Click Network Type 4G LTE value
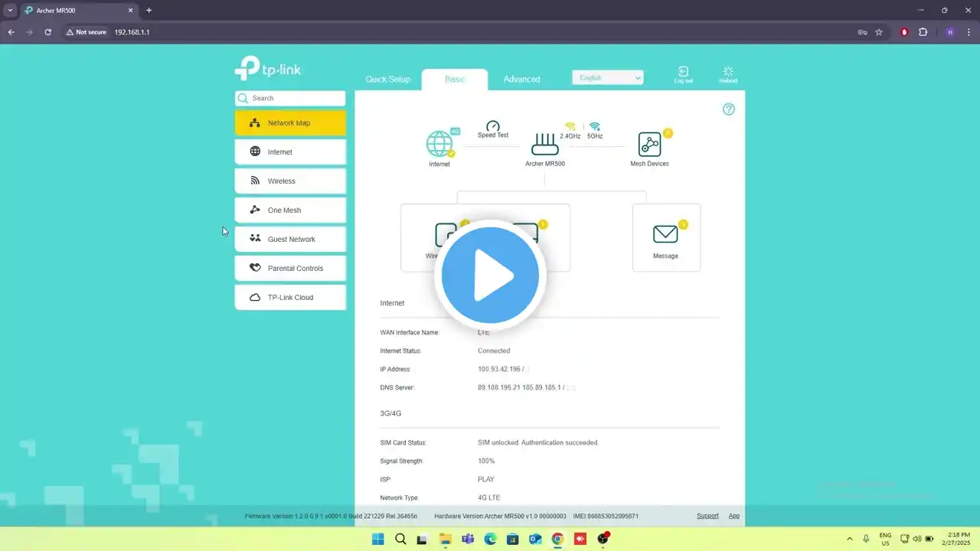980x551 pixels. 488,498
